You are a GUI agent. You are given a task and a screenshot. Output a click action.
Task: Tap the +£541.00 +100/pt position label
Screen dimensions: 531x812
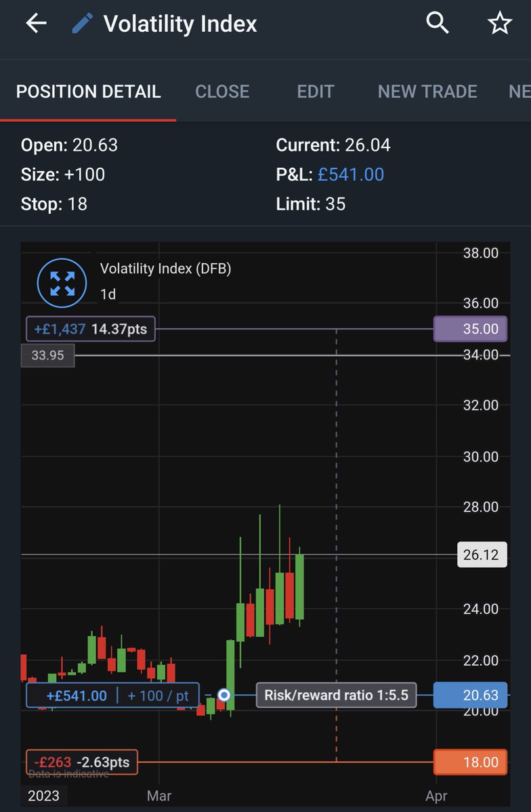coord(113,696)
